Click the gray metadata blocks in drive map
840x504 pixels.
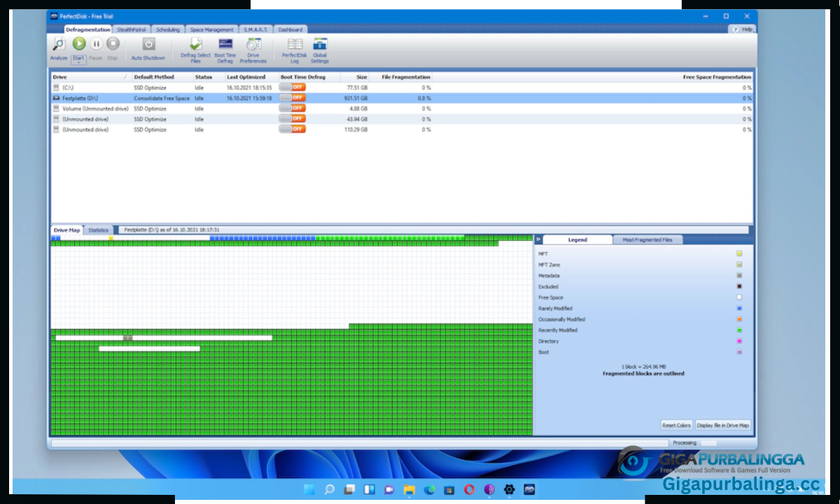click(x=127, y=338)
